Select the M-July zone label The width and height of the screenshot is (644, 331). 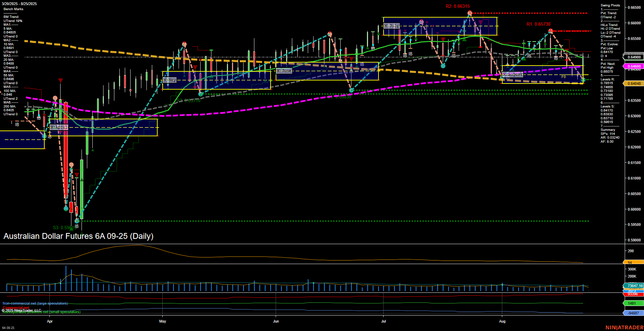(391, 25)
